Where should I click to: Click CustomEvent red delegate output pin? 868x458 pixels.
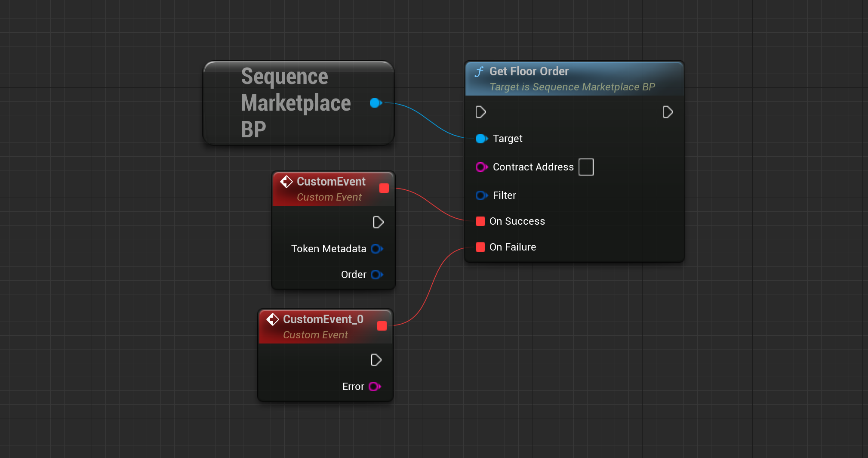click(384, 188)
